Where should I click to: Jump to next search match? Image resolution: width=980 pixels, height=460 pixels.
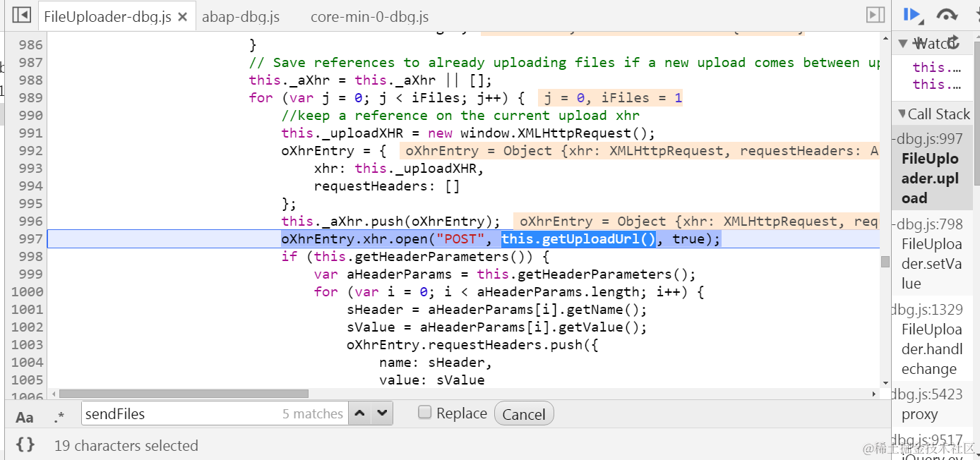coord(382,413)
